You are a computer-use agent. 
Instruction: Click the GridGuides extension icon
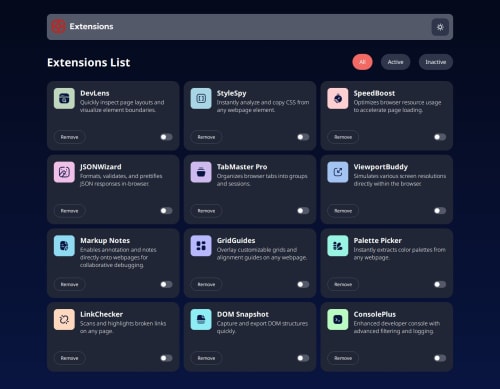tap(201, 246)
